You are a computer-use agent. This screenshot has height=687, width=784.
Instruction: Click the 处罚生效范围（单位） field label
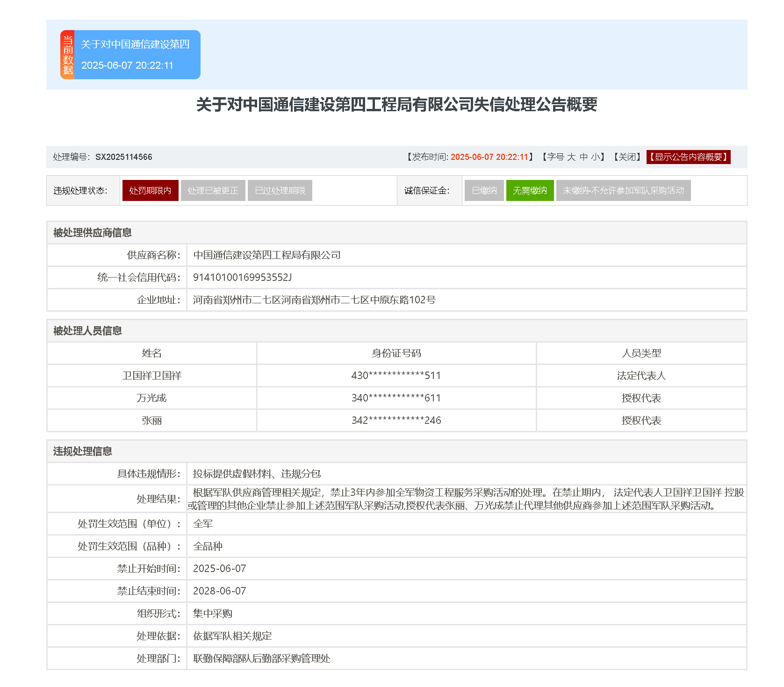129,524
